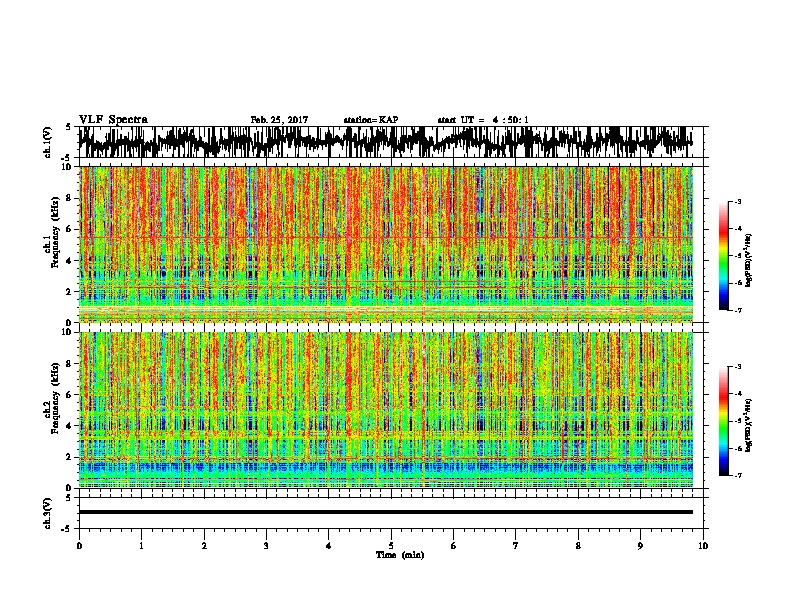This screenshot has height=612, width=792.
Task: Click the ch.2 colorbar log(PSD) unit label
Action: 748,425
